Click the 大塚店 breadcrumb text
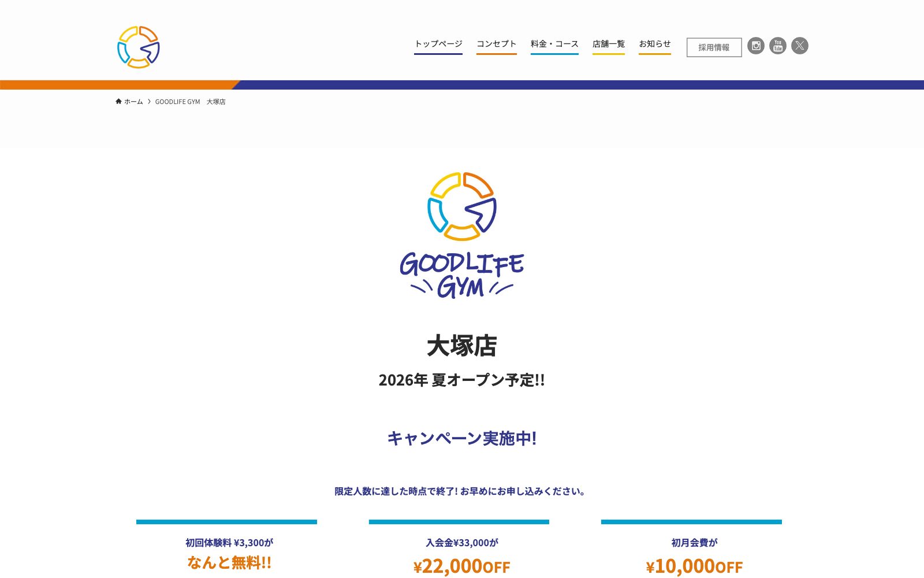This screenshot has width=924, height=578. (x=216, y=102)
